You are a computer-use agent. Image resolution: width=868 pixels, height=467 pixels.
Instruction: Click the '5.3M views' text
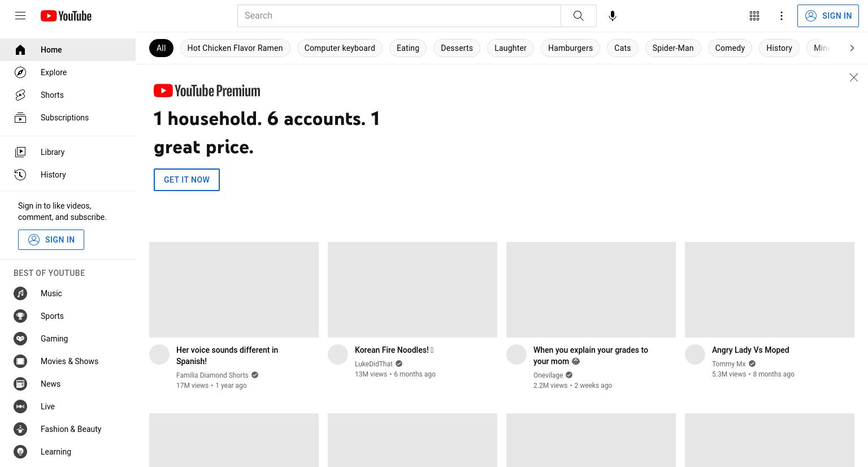click(x=729, y=374)
